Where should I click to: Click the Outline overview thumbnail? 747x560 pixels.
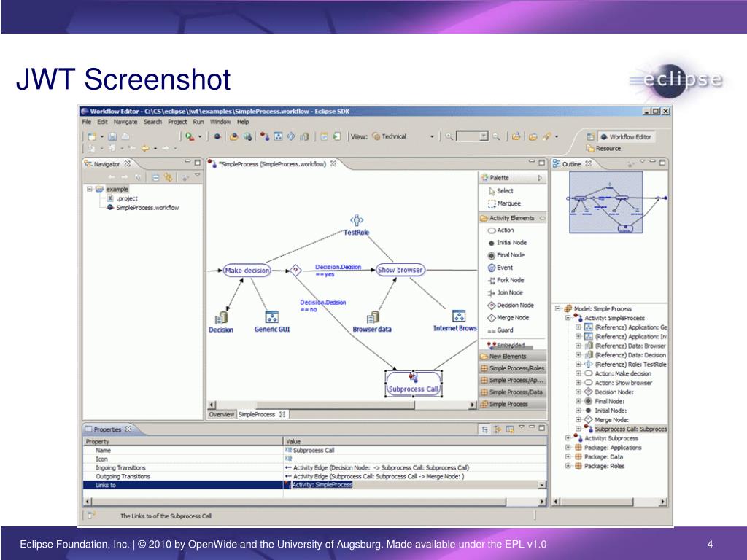pyautogui.click(x=606, y=203)
